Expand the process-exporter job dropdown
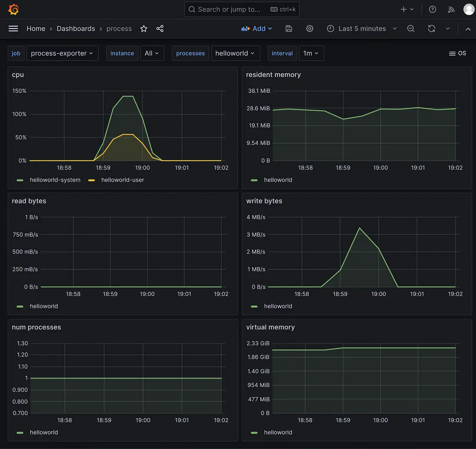 [62, 53]
